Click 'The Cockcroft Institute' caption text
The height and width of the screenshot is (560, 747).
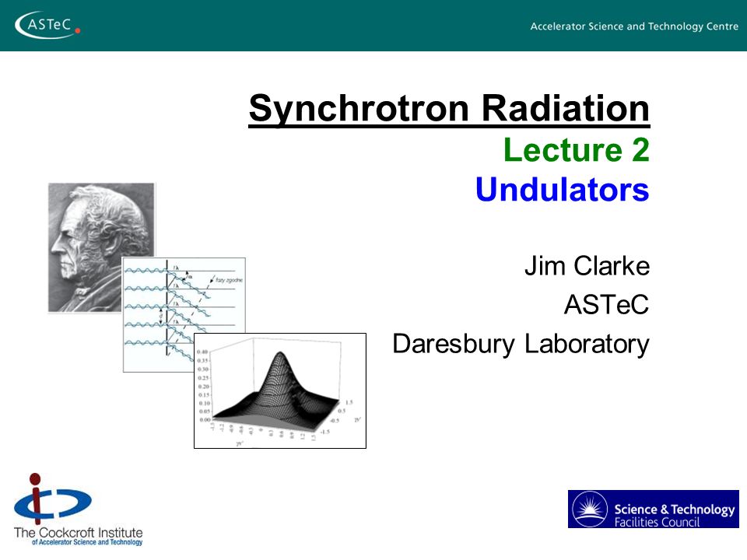[x=78, y=532]
